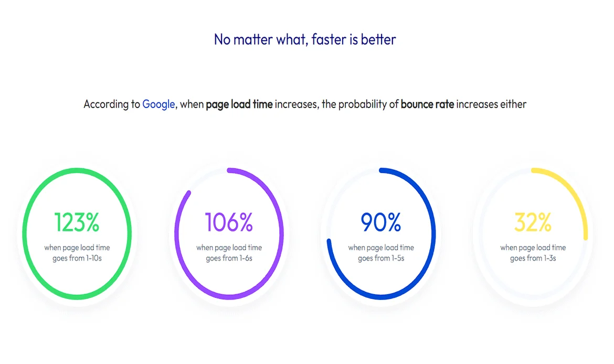Click 'when page load time' under 123%
614x364 pixels.
77,248
